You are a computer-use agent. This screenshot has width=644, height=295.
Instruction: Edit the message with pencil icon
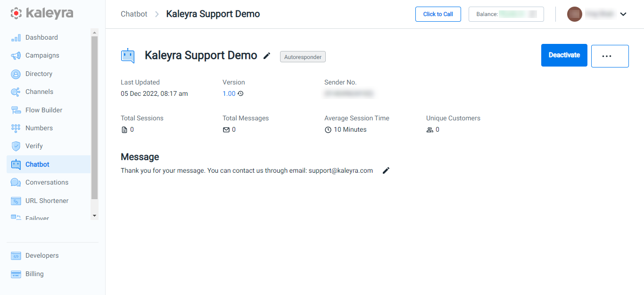click(x=386, y=170)
